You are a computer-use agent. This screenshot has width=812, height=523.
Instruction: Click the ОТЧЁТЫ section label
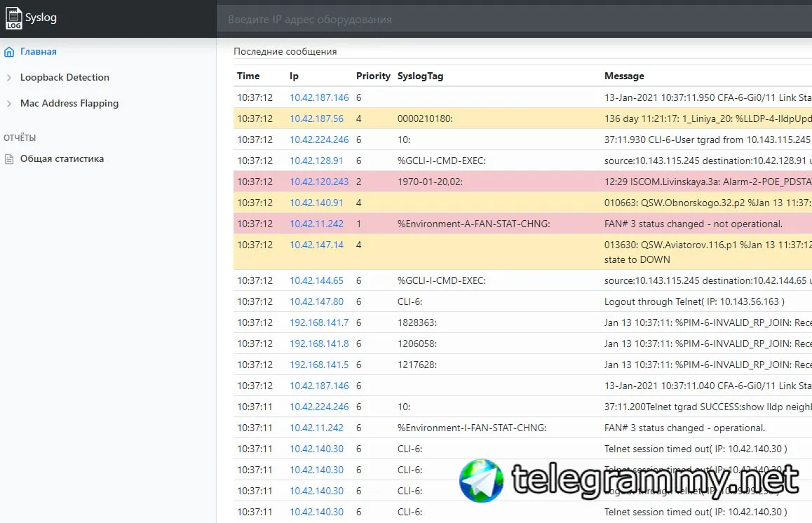pyautogui.click(x=20, y=137)
